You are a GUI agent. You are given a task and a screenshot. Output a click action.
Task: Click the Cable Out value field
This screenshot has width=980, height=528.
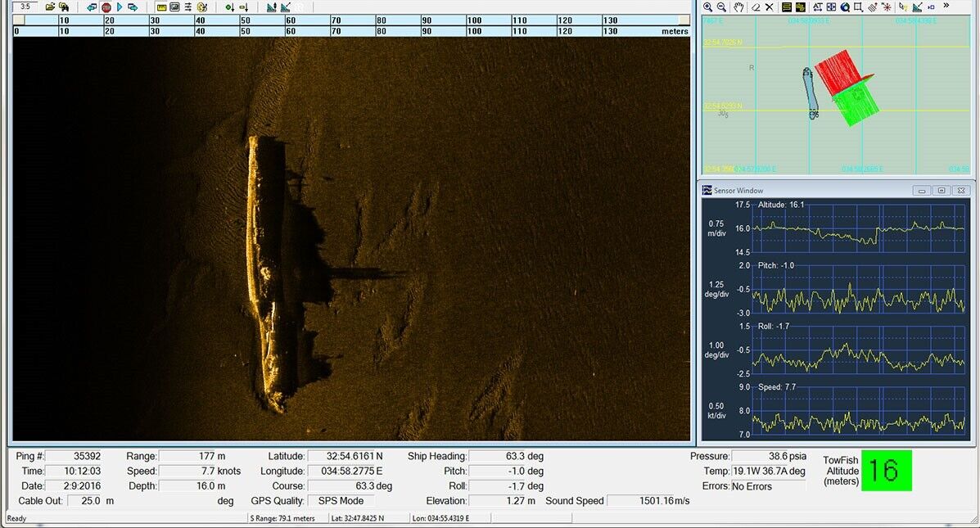click(84, 500)
